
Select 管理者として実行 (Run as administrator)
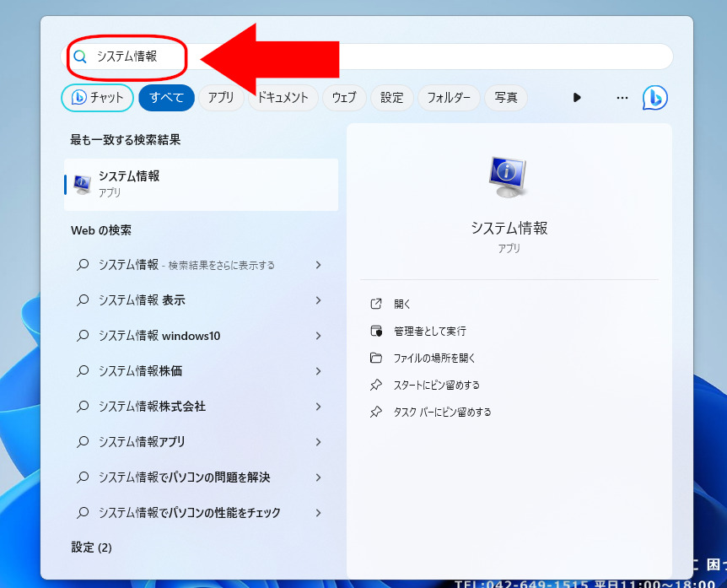(x=429, y=331)
